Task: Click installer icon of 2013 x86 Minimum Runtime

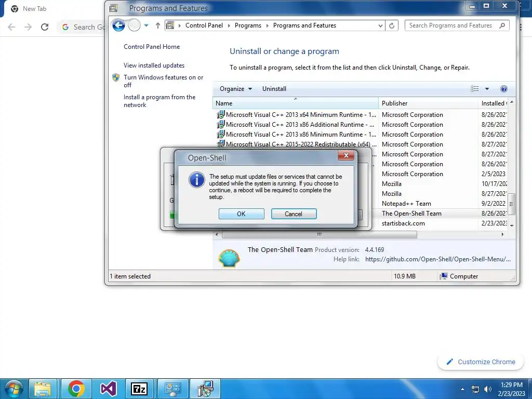Action: click(x=221, y=135)
